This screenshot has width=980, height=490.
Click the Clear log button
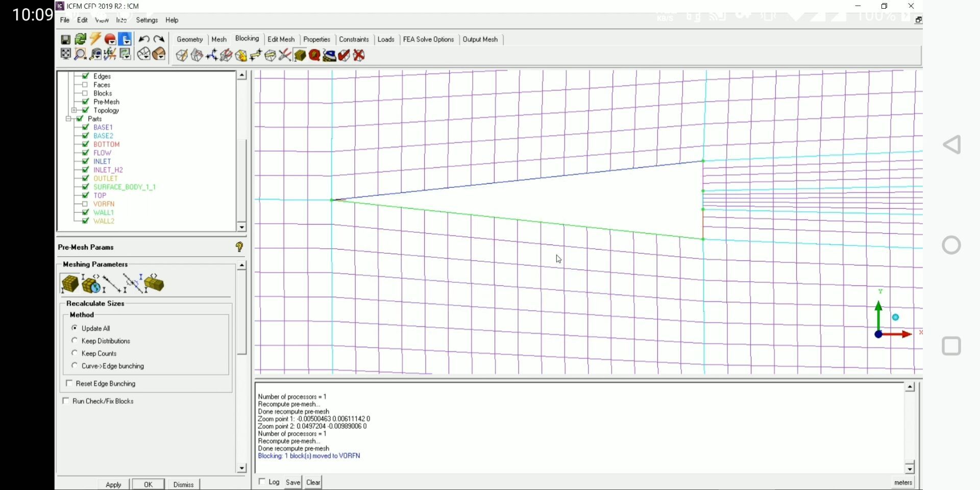(313, 482)
